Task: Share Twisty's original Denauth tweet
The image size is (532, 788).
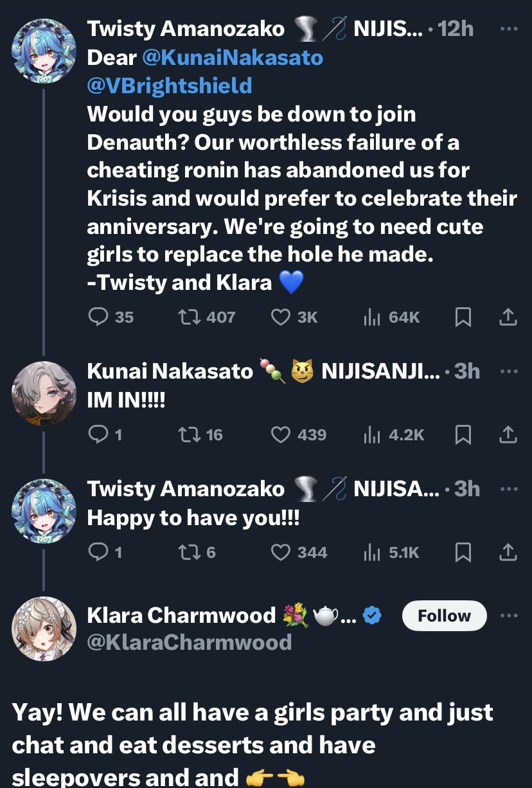Action: pyautogui.click(x=508, y=317)
